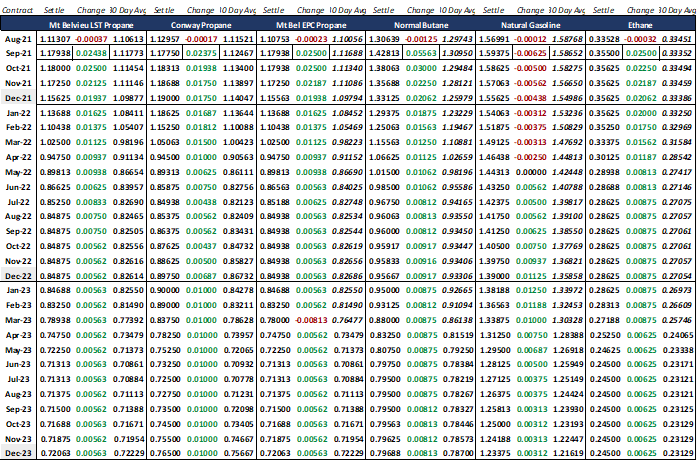The image size is (697, 461).
Task: Select the red Mar-23 change -0.00813
Action: pyautogui.click(x=311, y=320)
